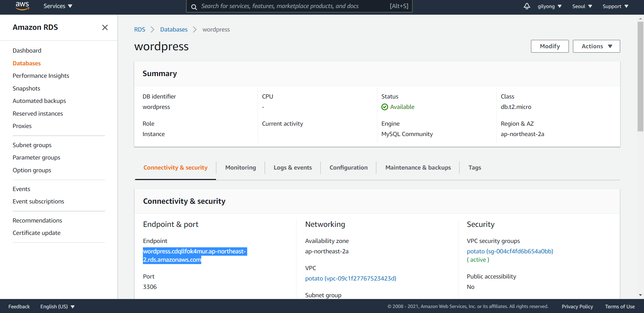Open the English (US) language selector
The image size is (644, 313).
tap(57, 307)
